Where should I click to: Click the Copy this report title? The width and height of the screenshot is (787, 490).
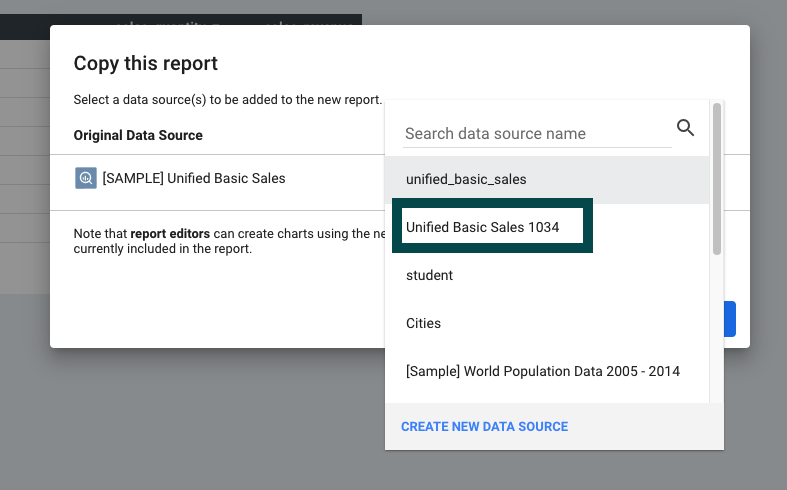pyautogui.click(x=146, y=64)
